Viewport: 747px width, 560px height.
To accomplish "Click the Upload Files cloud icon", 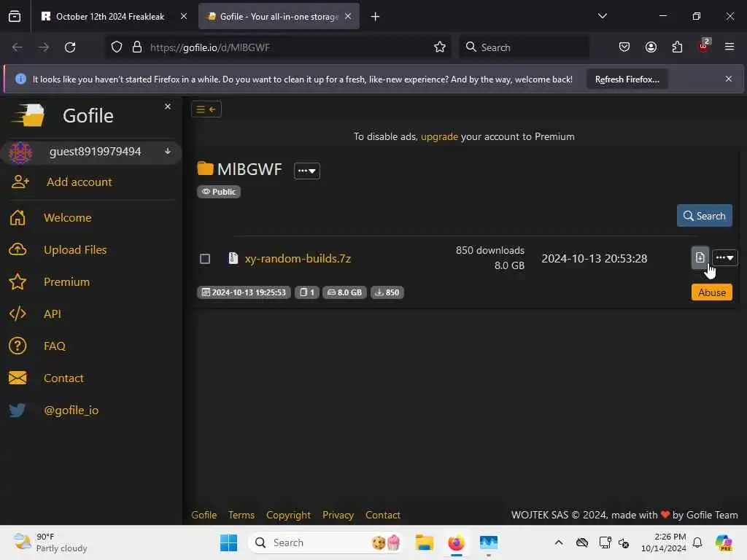I will tap(18, 249).
